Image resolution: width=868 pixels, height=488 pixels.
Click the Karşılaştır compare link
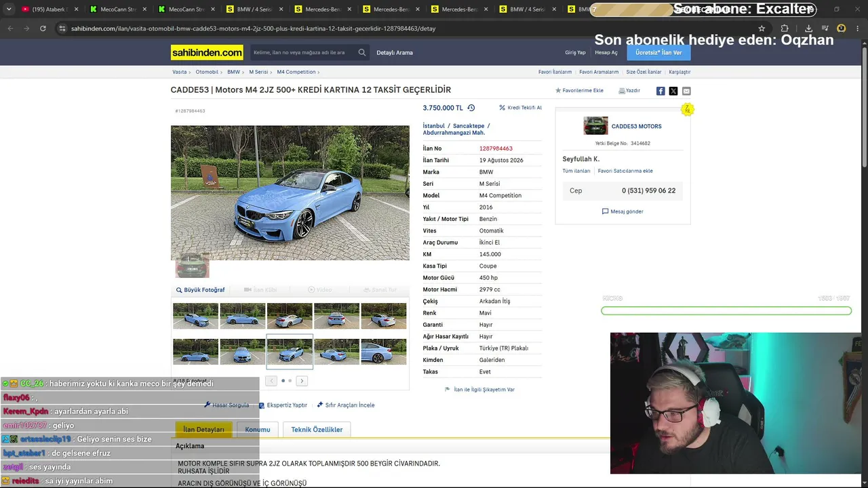click(679, 72)
